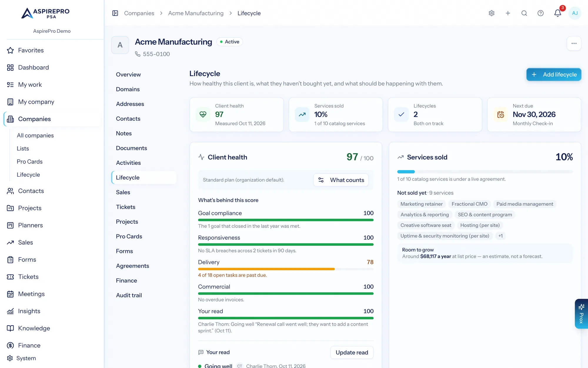Open My work in sidebar
Screen dimensions: 588x368
[x=52, y=85]
